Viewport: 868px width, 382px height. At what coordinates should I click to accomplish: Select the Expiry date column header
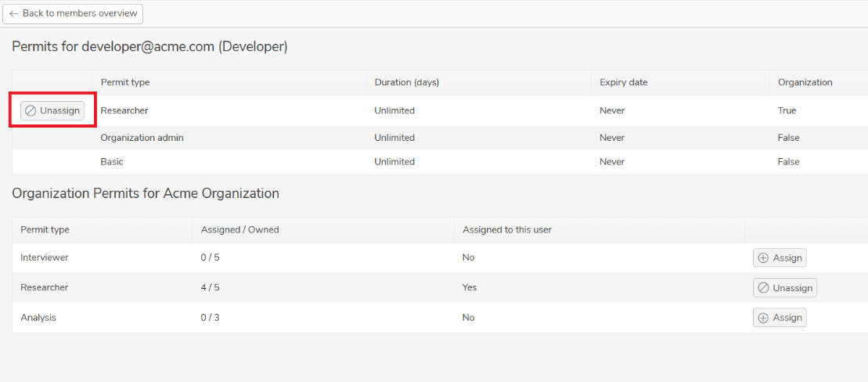click(x=623, y=82)
